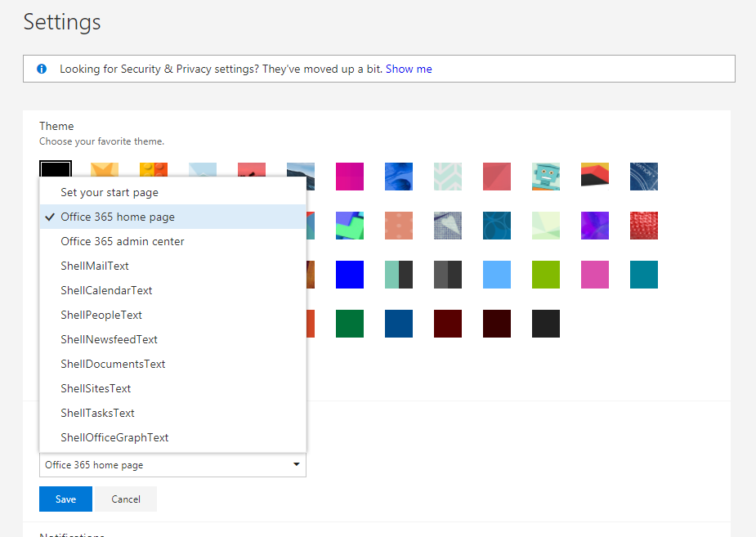Pick the navy blue solid theme
The width and height of the screenshot is (756, 537).
pyautogui.click(x=399, y=324)
